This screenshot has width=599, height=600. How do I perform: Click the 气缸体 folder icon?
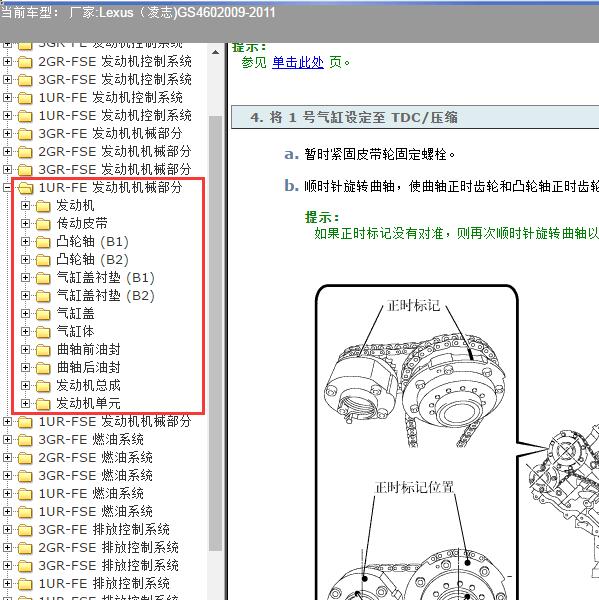(43, 332)
